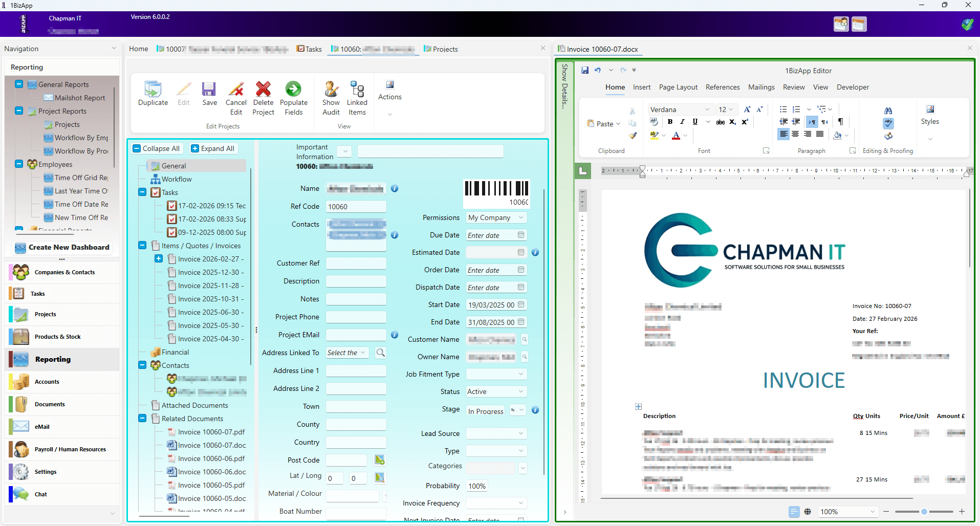Click the Due Date field
The width and height of the screenshot is (980, 526).
pos(496,235)
